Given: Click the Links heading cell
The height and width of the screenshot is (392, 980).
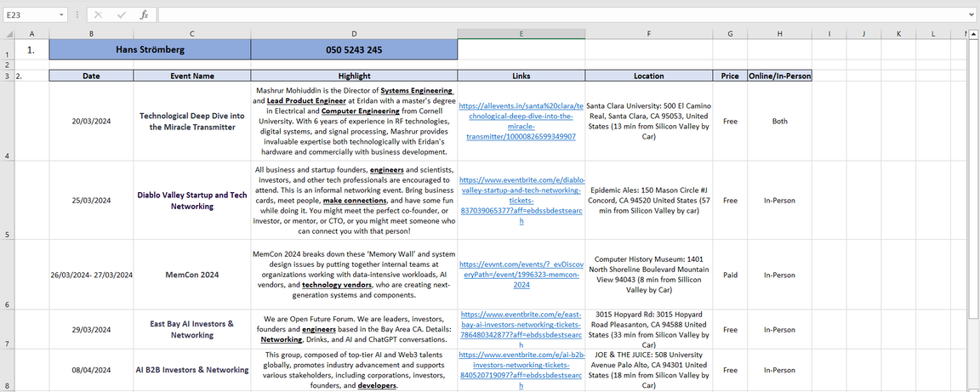Looking at the screenshot, I should click(x=521, y=76).
